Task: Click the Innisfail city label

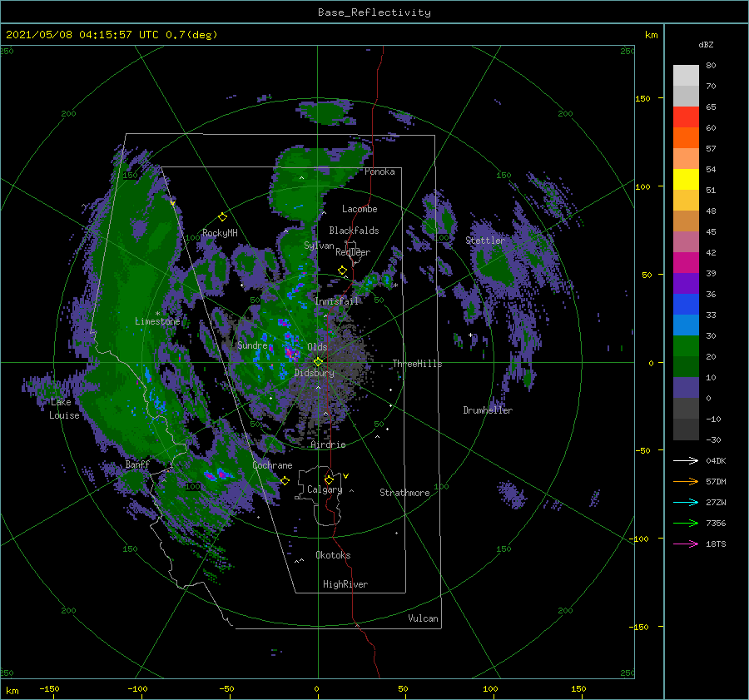Action: pos(337,301)
